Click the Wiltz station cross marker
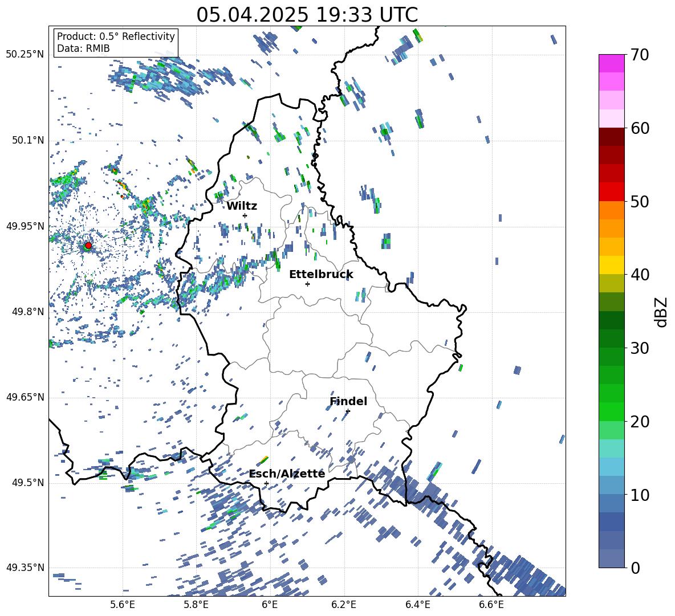 tap(245, 215)
